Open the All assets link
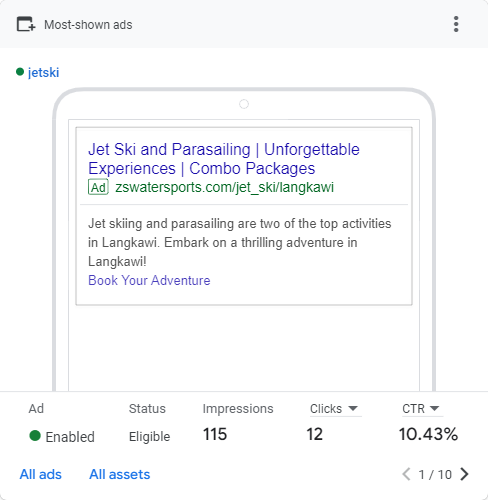Viewport: 488px width, 500px height. pos(120,474)
